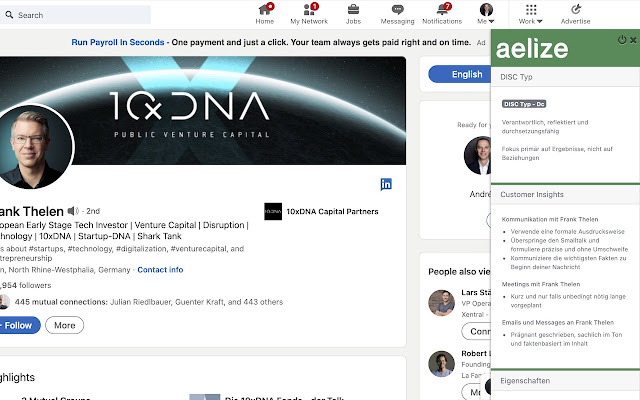Open Robert's profile picture

pyautogui.click(x=441, y=364)
